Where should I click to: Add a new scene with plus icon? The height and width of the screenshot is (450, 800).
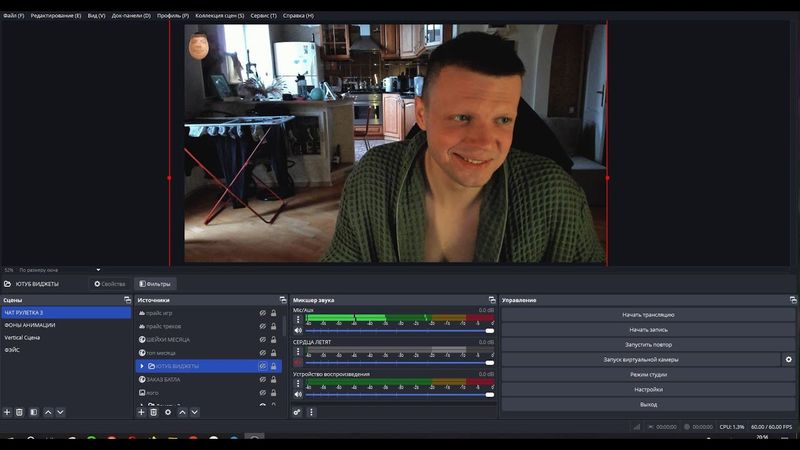7,412
